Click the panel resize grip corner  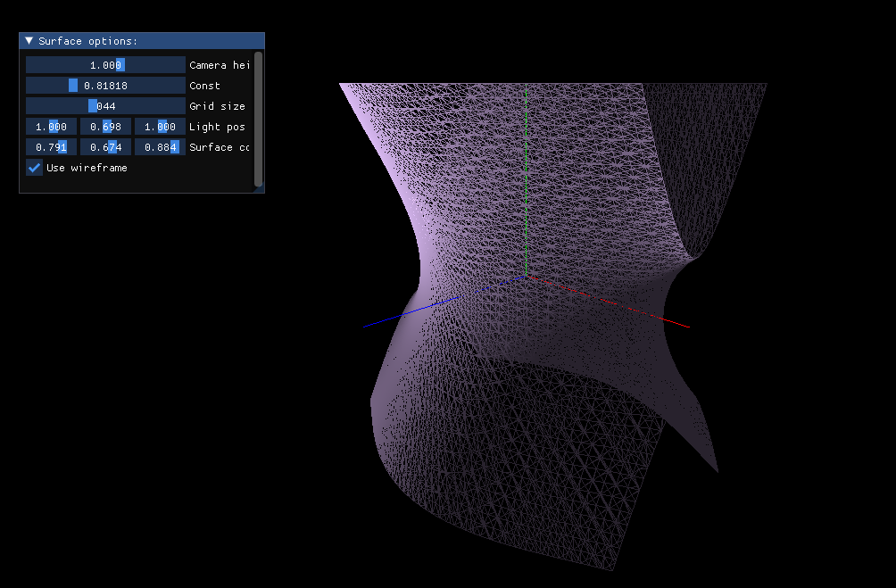pyautogui.click(x=259, y=189)
